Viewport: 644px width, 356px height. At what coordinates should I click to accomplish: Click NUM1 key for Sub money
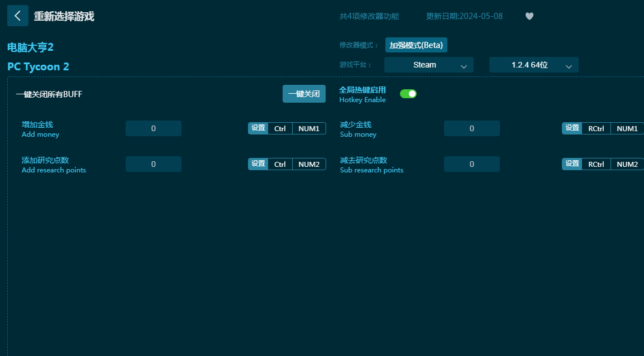(x=627, y=128)
